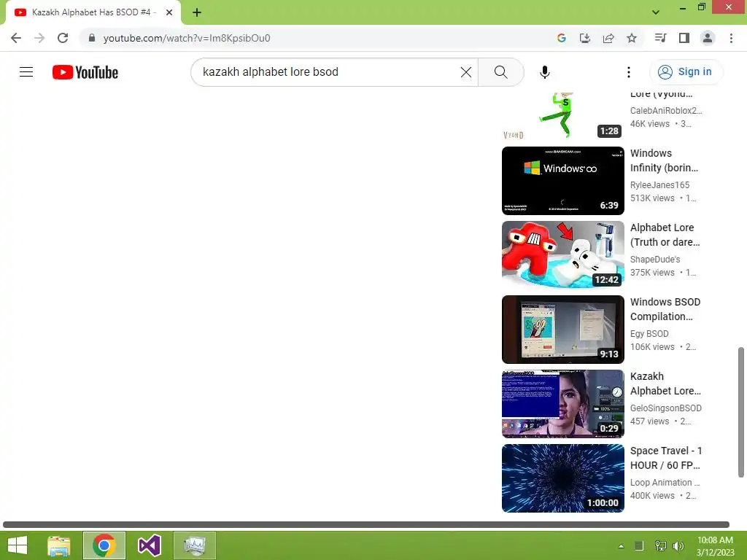Switch to Chrome in the taskbar
This screenshot has height=560, width=747.
[x=104, y=545]
